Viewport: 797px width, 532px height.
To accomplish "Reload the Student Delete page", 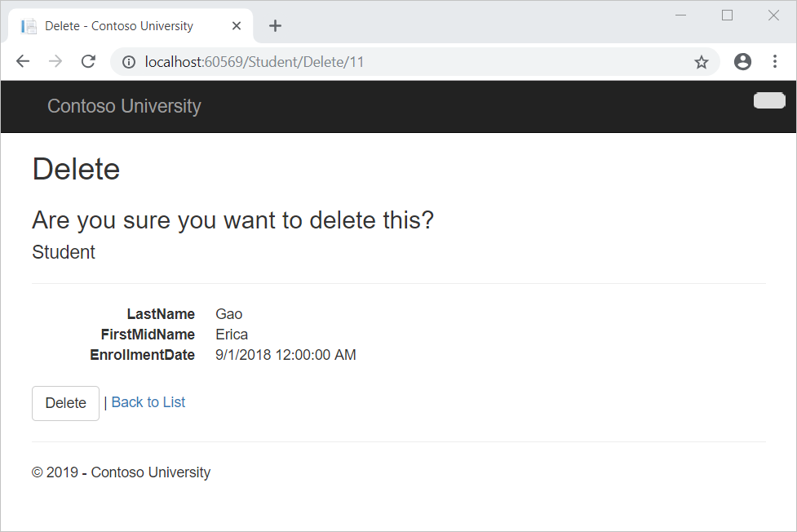I will tap(88, 61).
